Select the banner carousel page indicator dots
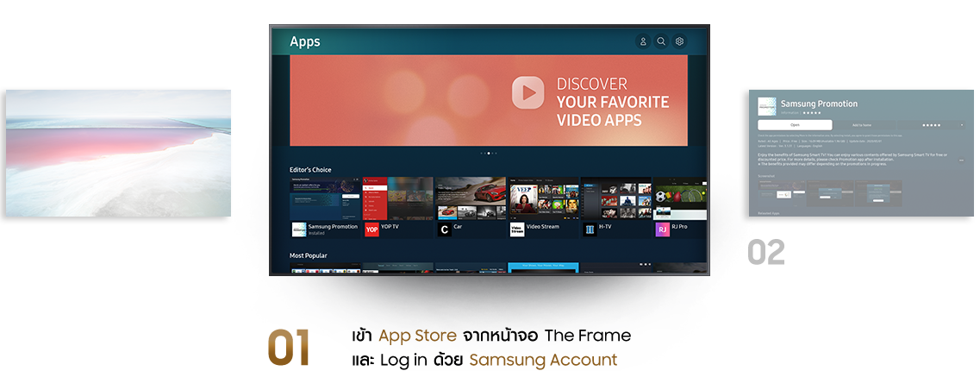The image size is (980, 371). click(x=489, y=153)
